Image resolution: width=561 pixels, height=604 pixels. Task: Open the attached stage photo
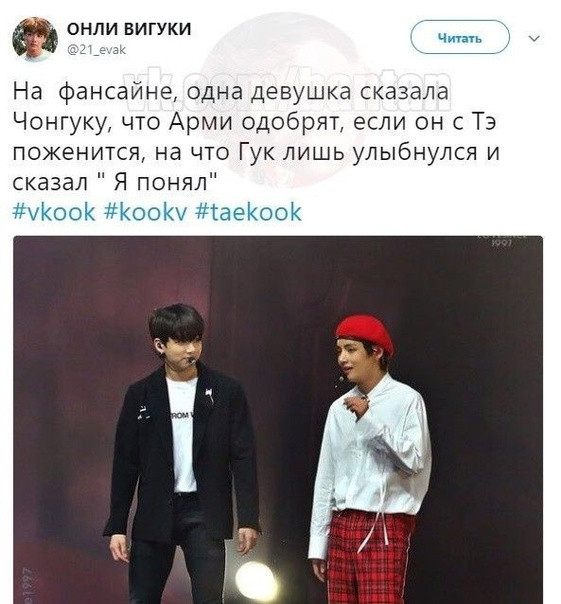(278, 420)
